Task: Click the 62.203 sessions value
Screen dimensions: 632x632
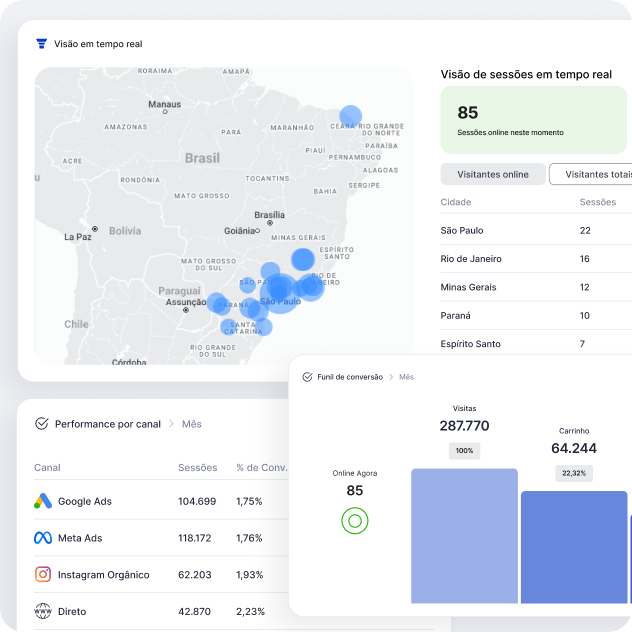Action: coord(195,575)
